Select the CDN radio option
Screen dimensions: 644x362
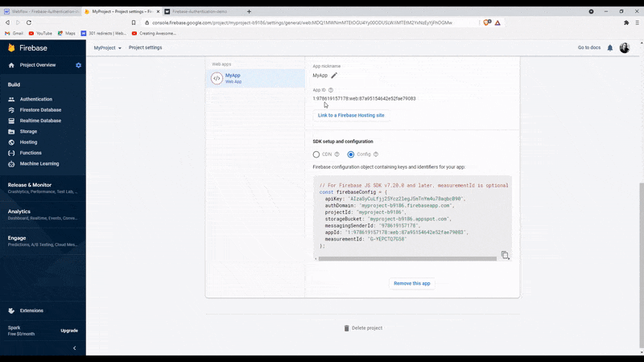point(316,154)
